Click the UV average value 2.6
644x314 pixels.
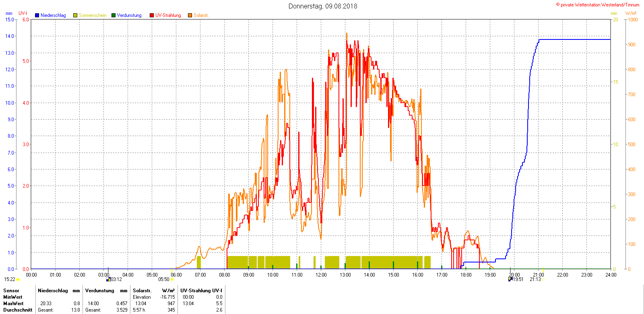[219, 310]
